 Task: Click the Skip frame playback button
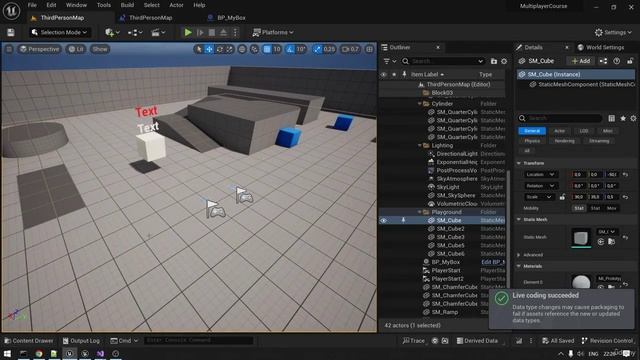click(200, 32)
